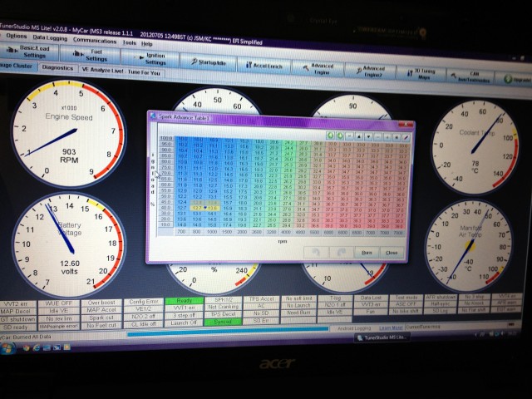This screenshot has height=399, width=532.
Task: Click the green Synced status indicator
Action: pyautogui.click(x=223, y=322)
